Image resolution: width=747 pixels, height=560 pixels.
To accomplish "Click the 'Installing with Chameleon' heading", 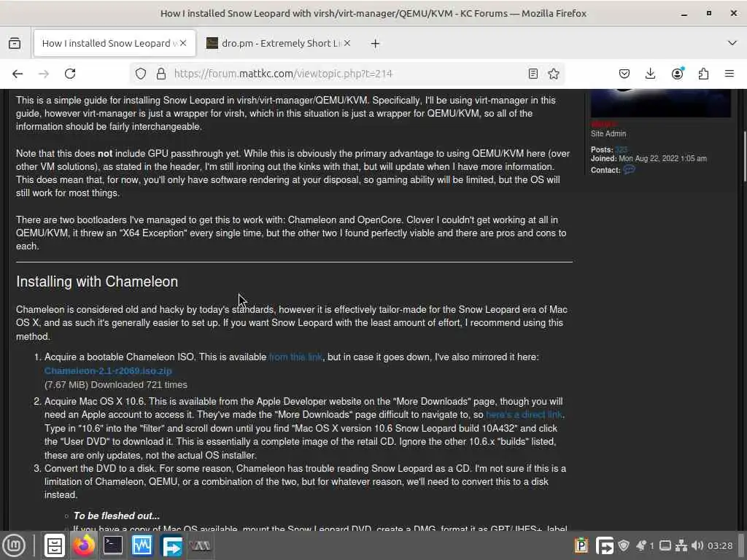I will [97, 281].
